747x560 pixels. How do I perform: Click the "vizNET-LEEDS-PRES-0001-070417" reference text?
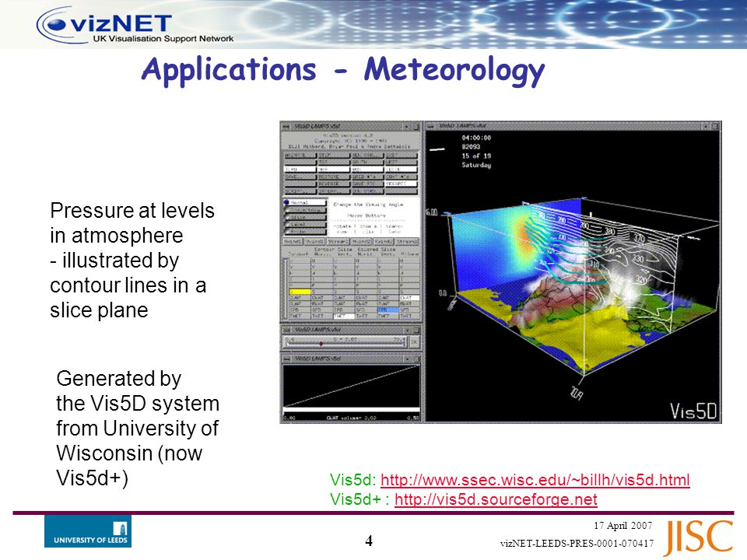[577, 544]
